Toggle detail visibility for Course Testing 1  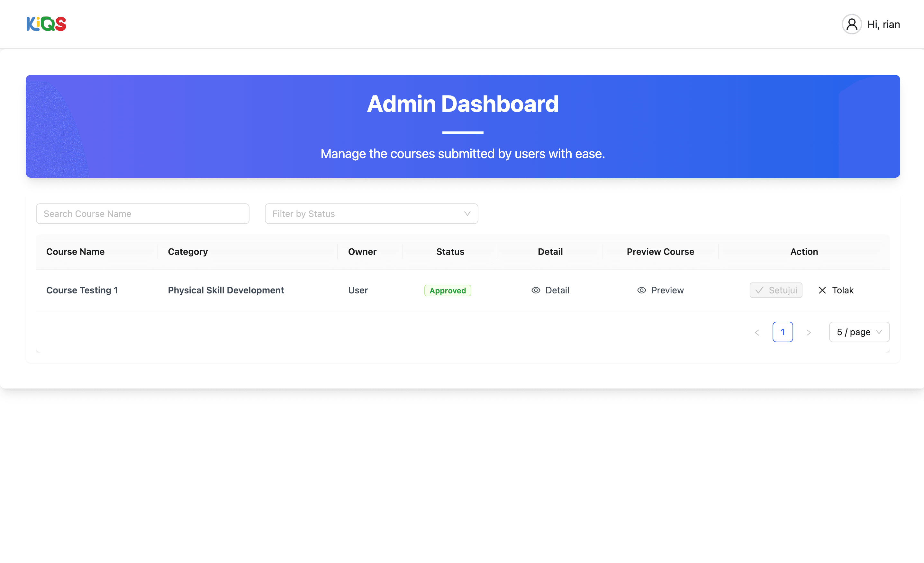(x=550, y=290)
